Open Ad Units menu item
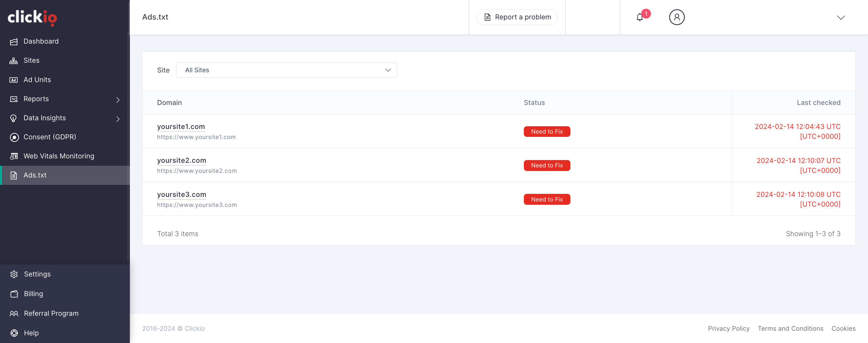868x343 pixels. coord(65,80)
